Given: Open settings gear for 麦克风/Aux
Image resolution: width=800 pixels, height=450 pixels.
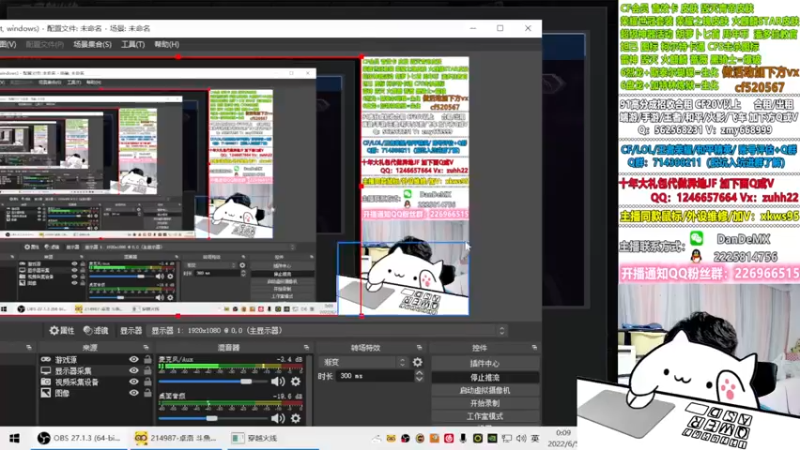Looking at the screenshot, I should coord(295,381).
